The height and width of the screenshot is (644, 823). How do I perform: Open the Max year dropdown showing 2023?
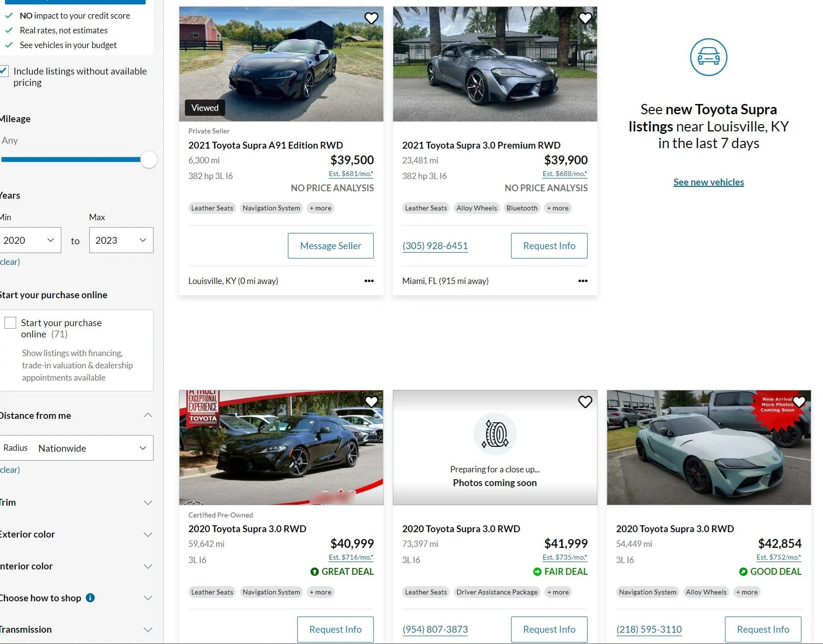point(121,240)
